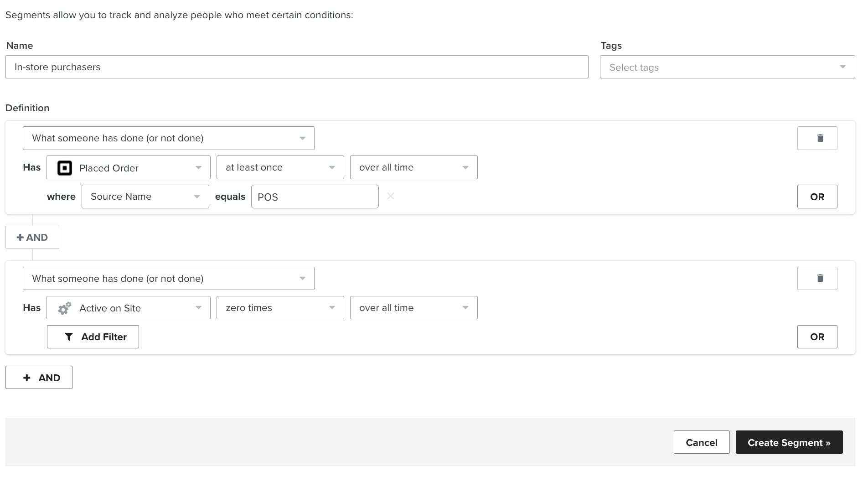Add OR to the Placed Order condition
Viewport: 868px width, 487px height.
click(817, 197)
